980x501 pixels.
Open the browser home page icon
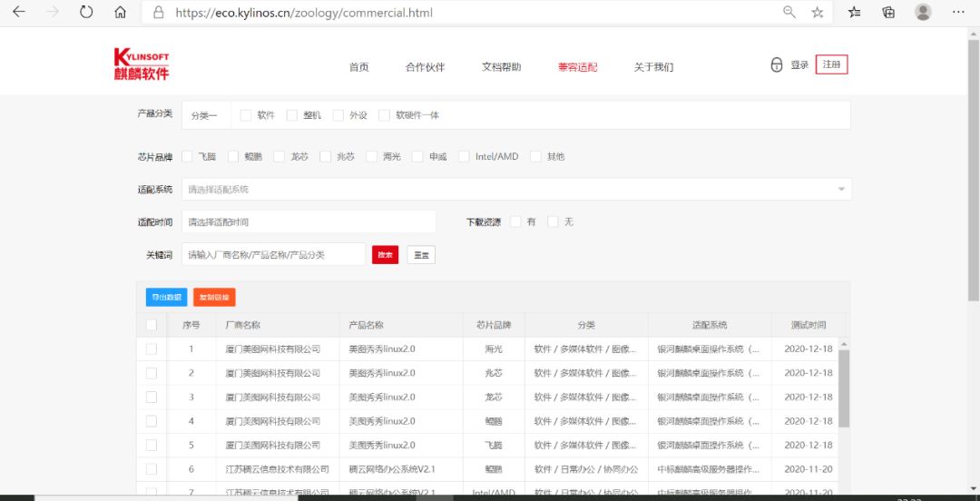point(120,13)
